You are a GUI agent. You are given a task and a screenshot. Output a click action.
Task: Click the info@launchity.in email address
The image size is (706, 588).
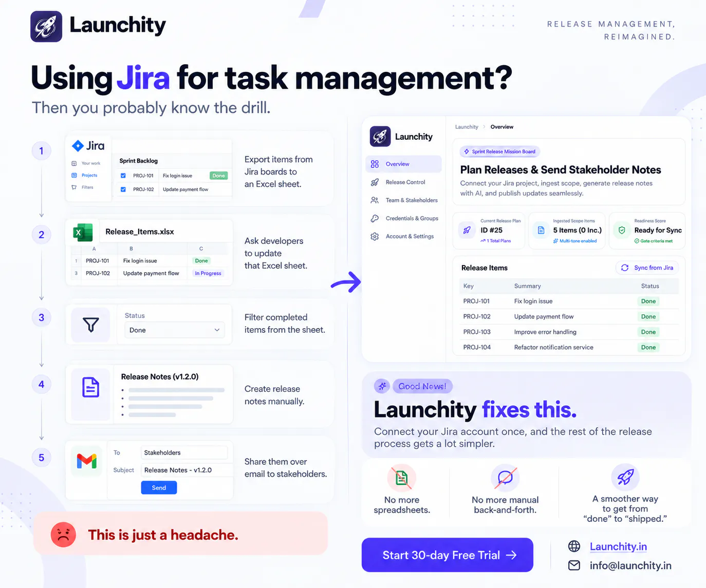tap(630, 565)
